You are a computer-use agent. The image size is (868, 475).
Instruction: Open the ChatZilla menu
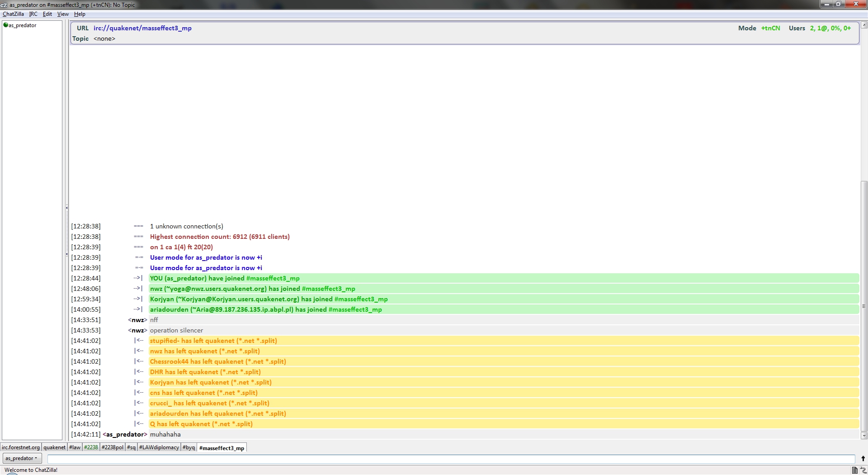(13, 14)
